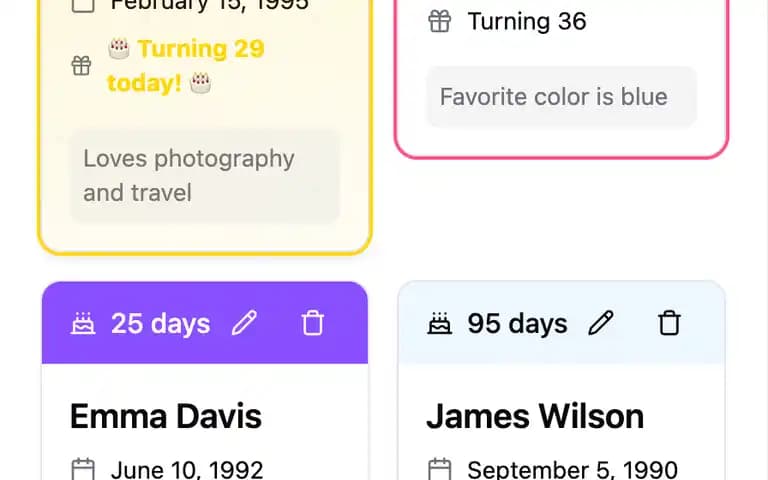Click the Turning 29 today text

coord(186,66)
